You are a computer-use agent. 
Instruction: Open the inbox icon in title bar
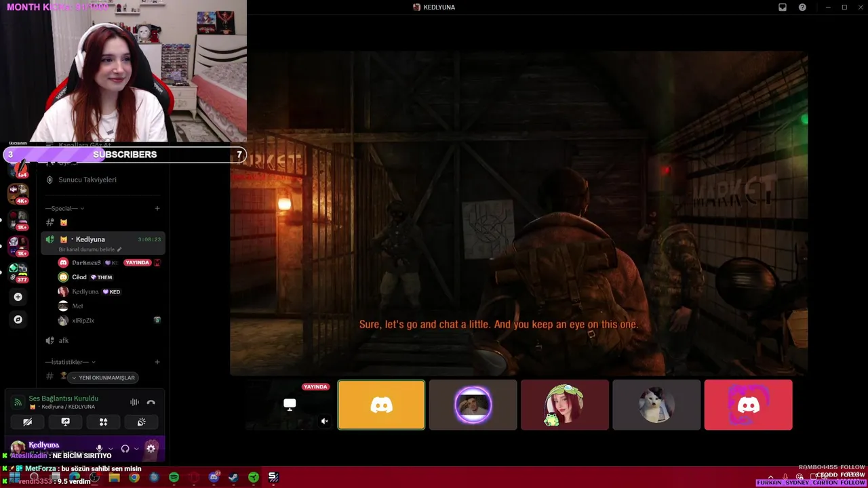pos(783,7)
